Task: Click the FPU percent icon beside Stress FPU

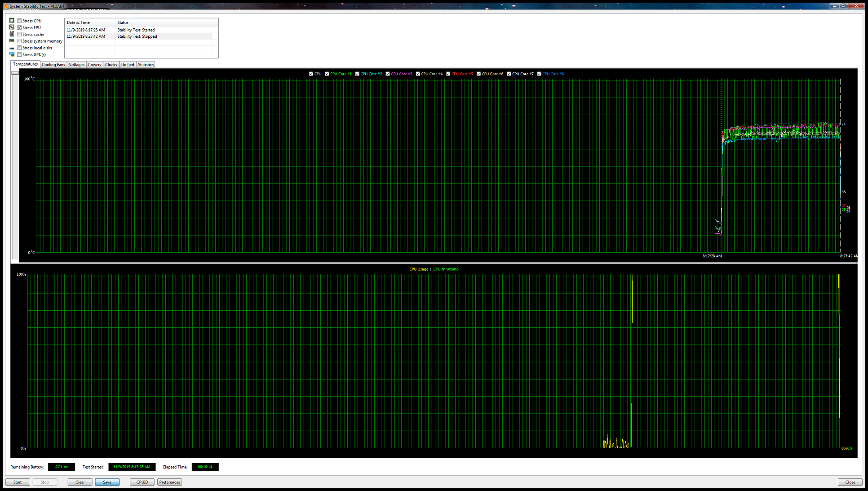Action: click(x=12, y=27)
